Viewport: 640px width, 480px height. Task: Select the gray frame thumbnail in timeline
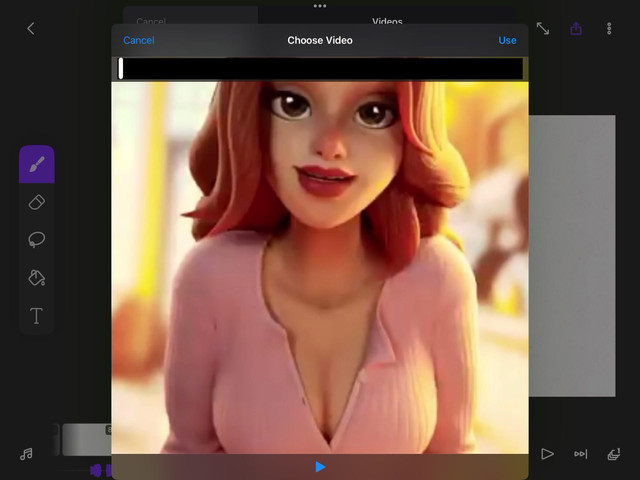[87, 439]
